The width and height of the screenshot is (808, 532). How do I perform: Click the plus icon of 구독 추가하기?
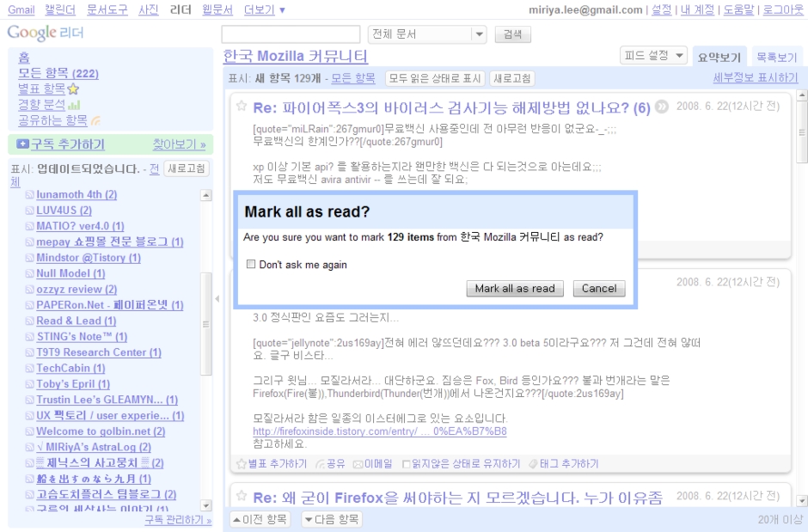[22, 144]
